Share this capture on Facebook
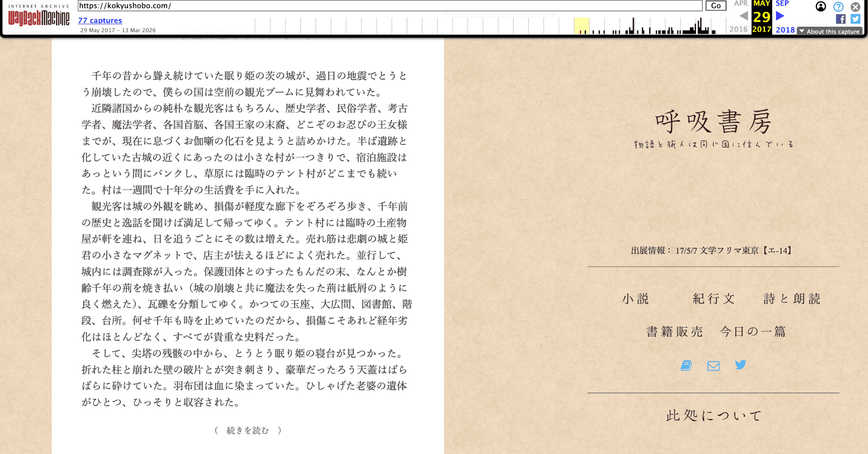This screenshot has height=454, width=868. (841, 19)
